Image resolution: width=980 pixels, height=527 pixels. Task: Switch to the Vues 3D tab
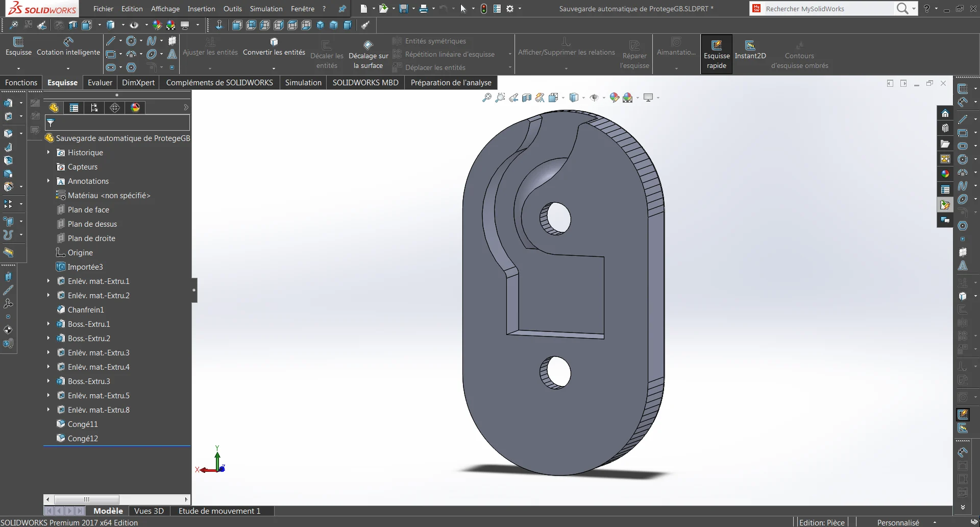click(x=149, y=511)
